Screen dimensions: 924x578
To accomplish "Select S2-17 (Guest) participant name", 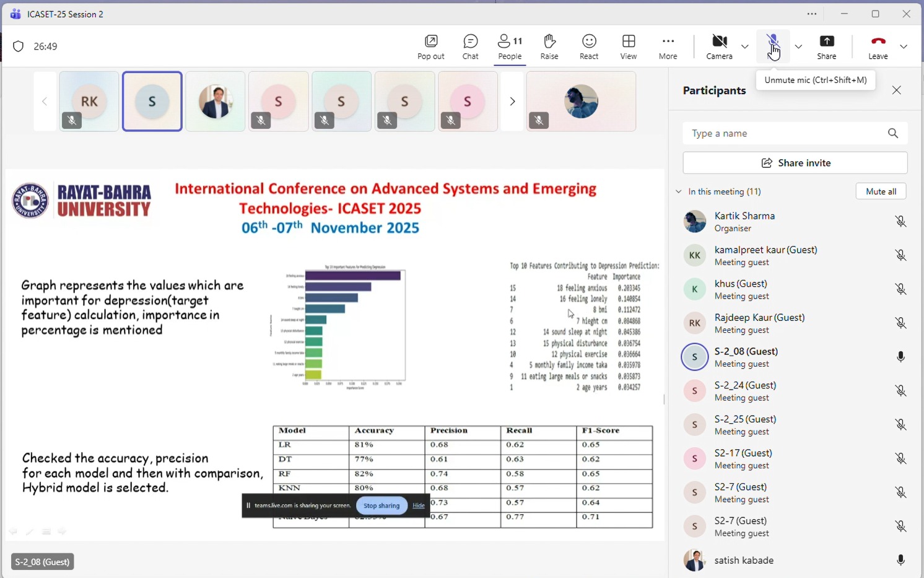I will pos(743,453).
